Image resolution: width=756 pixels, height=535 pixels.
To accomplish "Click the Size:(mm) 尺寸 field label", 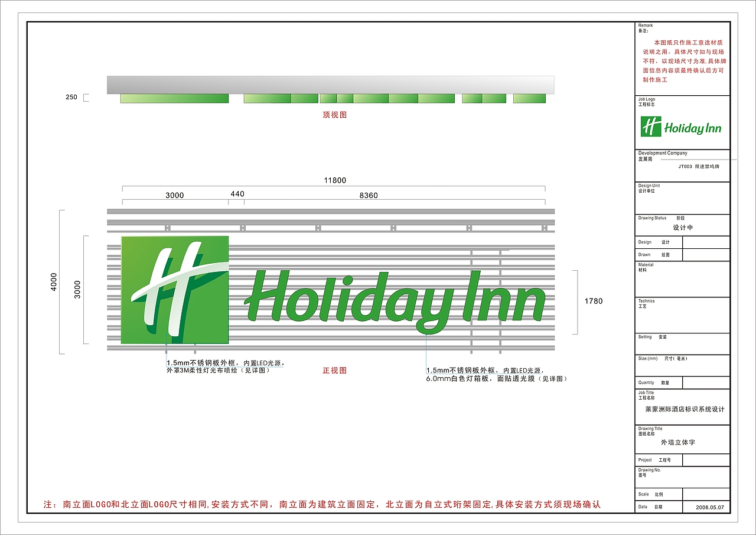I will (x=663, y=358).
